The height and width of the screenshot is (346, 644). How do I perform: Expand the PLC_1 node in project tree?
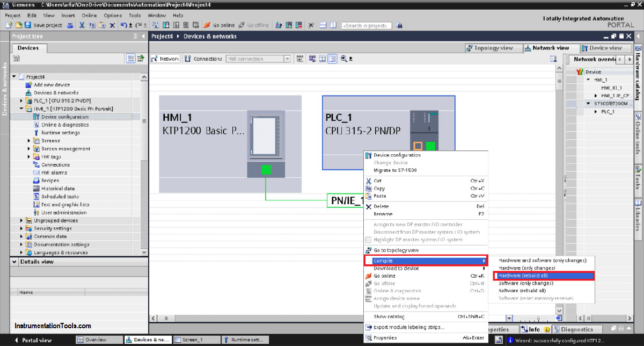point(22,101)
